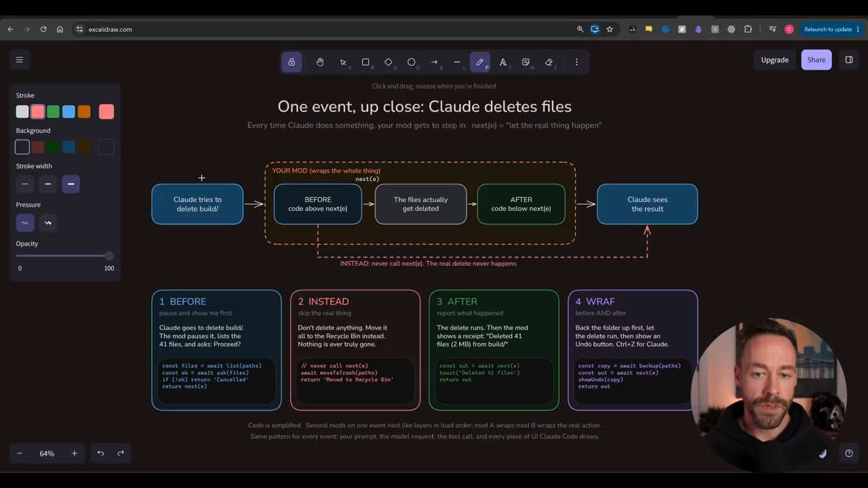The height and width of the screenshot is (488, 868).
Task: Zoom out with the minus button
Action: [20, 453]
